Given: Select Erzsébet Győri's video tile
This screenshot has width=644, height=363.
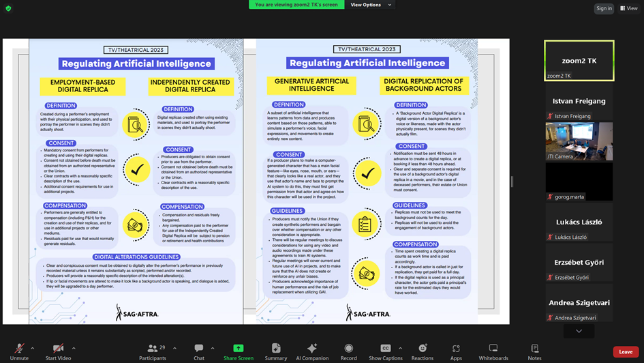Looking at the screenshot, I should (579, 262).
